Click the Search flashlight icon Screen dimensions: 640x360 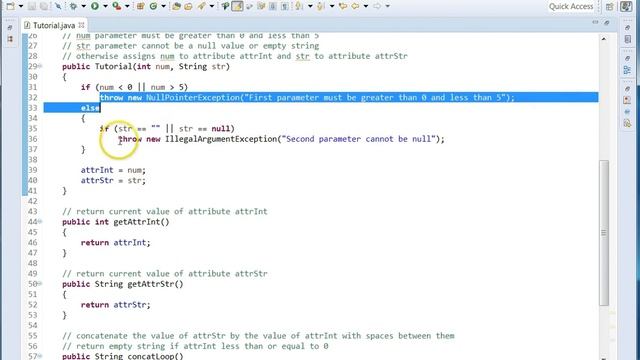tap(201, 6)
